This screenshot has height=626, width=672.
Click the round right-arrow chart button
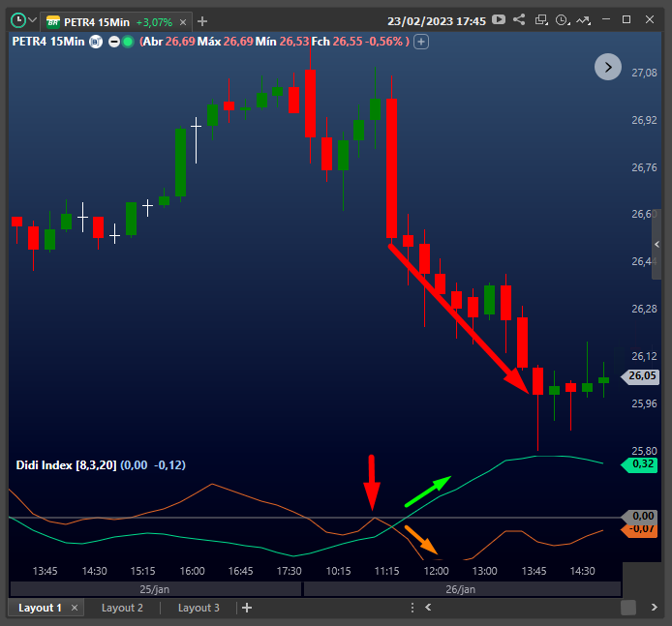point(608,67)
